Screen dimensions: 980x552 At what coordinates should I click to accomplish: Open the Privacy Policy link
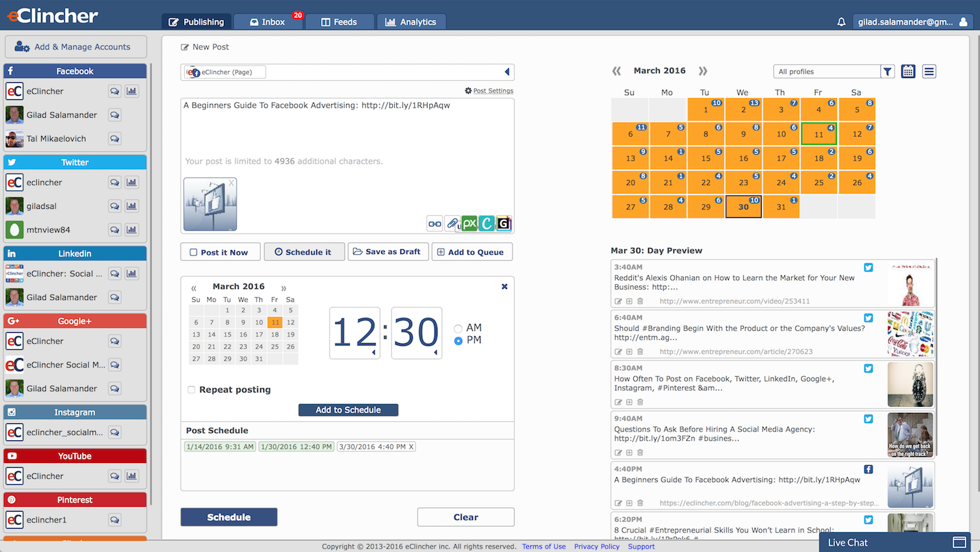coord(597,547)
